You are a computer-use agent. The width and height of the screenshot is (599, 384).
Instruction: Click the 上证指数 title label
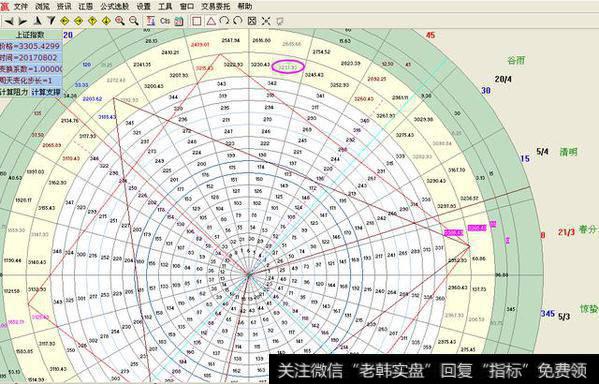point(30,35)
